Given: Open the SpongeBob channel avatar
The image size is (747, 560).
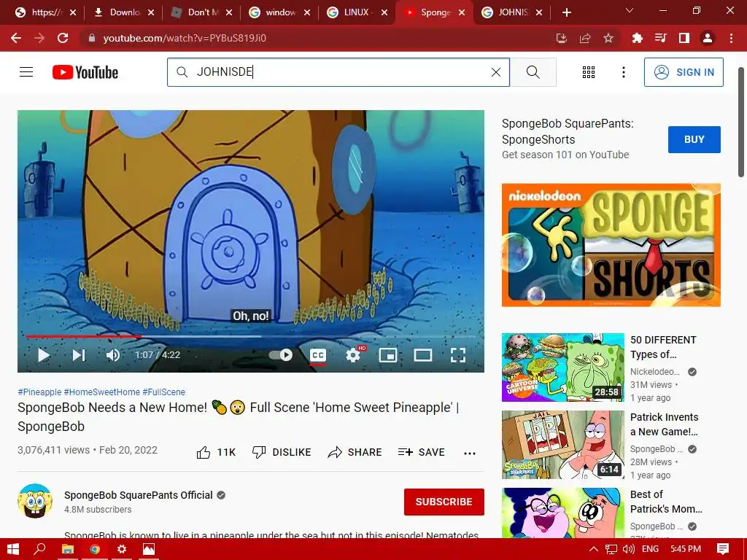Looking at the screenshot, I should [x=35, y=501].
